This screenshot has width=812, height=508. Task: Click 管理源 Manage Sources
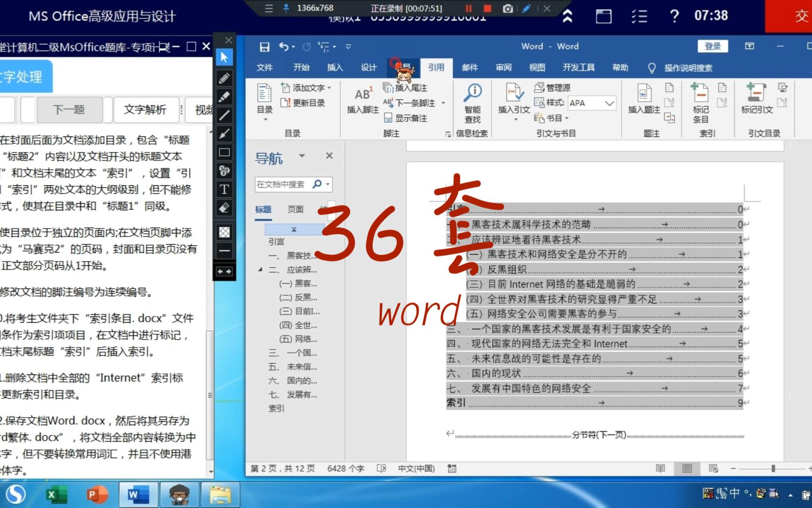[x=553, y=87]
